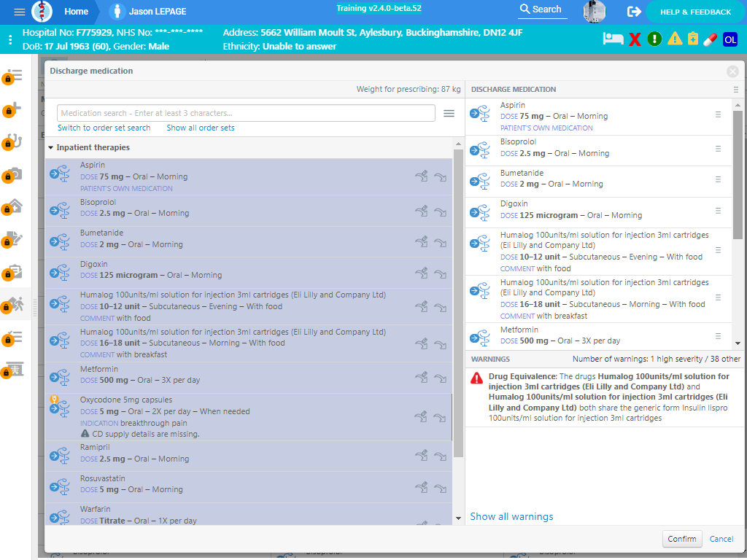Click the red pill icon in patient banner
The width and height of the screenshot is (747, 560).
[711, 39]
